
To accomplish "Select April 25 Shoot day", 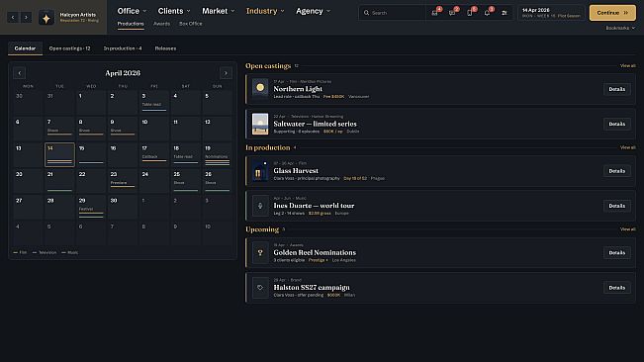I will point(186,181).
